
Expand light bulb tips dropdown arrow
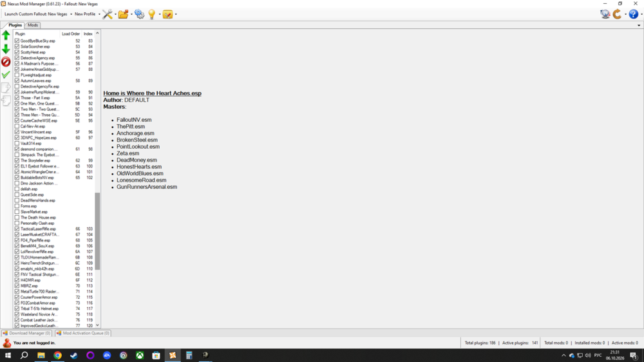pos(159,14)
